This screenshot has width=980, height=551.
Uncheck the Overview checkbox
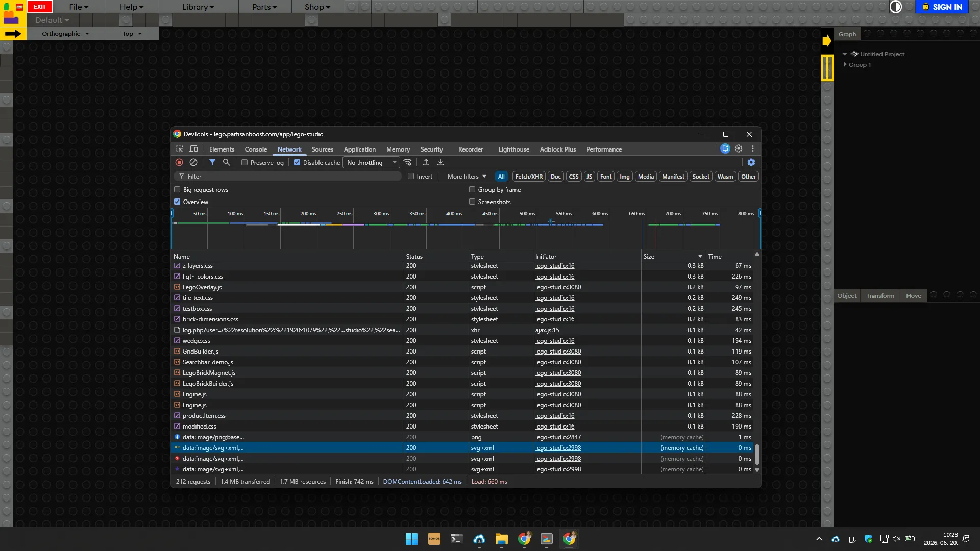pos(177,202)
